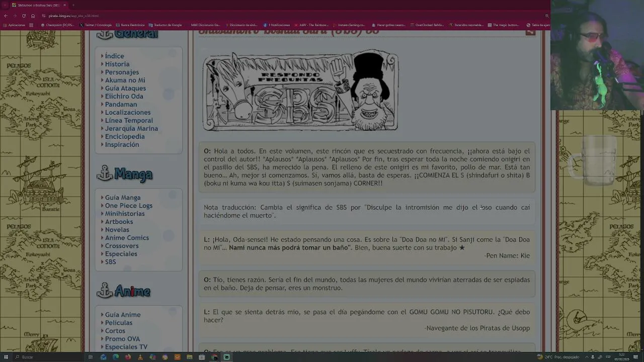Open the system tray clock and date
644x362 pixels.
pos(622,357)
